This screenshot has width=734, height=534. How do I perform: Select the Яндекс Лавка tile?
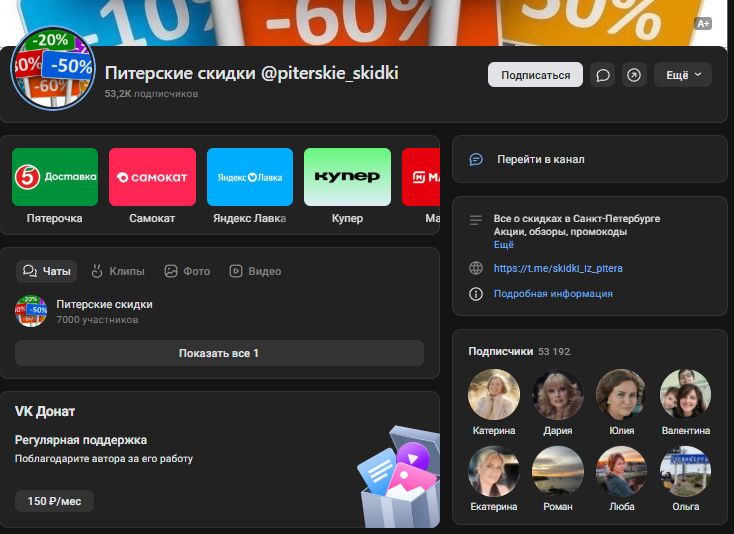(250, 177)
